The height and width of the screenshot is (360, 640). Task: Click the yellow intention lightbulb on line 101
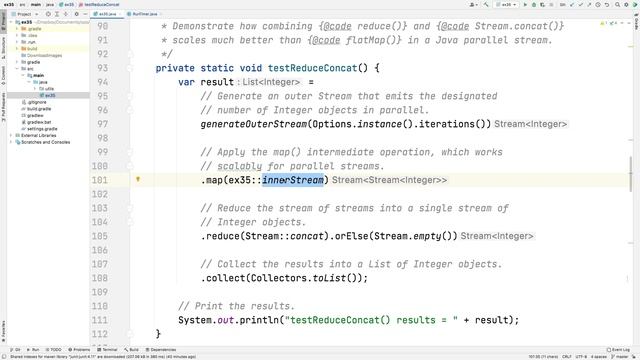(x=138, y=179)
